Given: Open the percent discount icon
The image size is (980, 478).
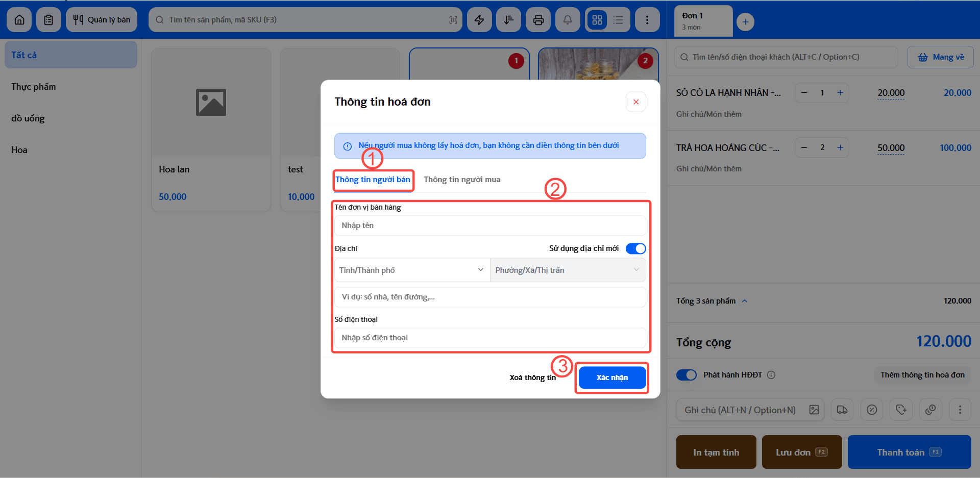Looking at the screenshot, I should click(872, 410).
